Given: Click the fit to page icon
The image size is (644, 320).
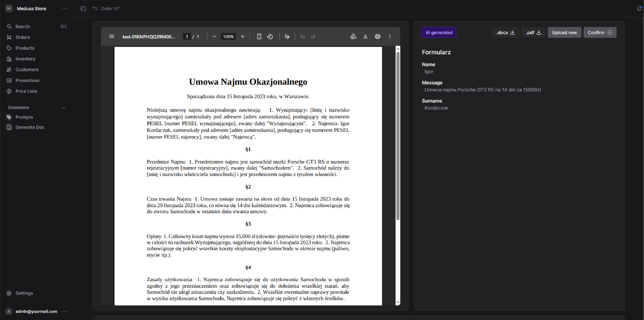Looking at the screenshot, I should click(x=259, y=36).
